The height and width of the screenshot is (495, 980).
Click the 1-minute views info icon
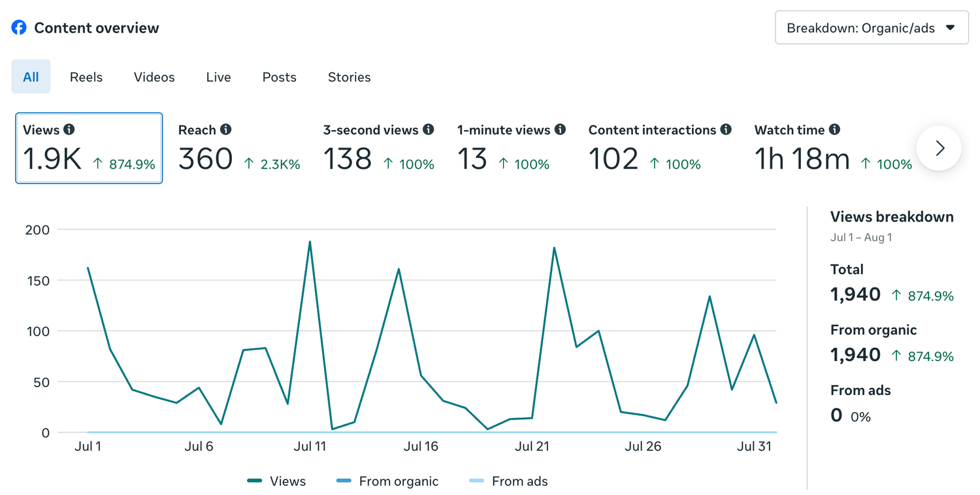(x=560, y=129)
